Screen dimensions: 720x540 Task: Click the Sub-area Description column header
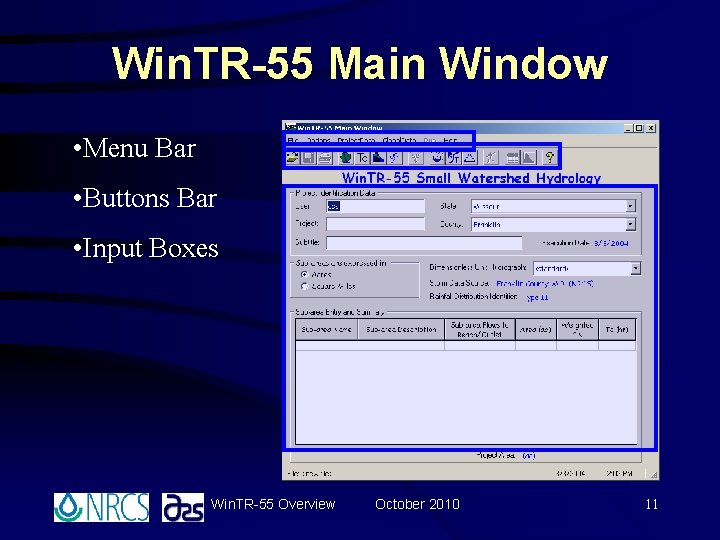point(401,329)
